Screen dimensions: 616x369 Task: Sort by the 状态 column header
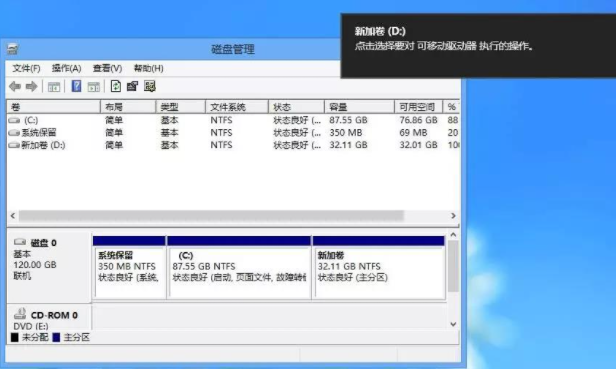297,106
